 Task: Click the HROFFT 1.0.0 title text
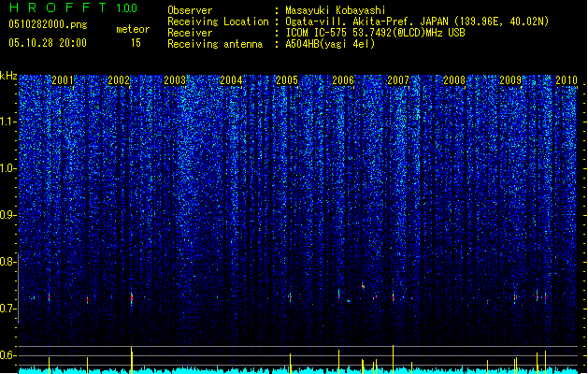73,7
